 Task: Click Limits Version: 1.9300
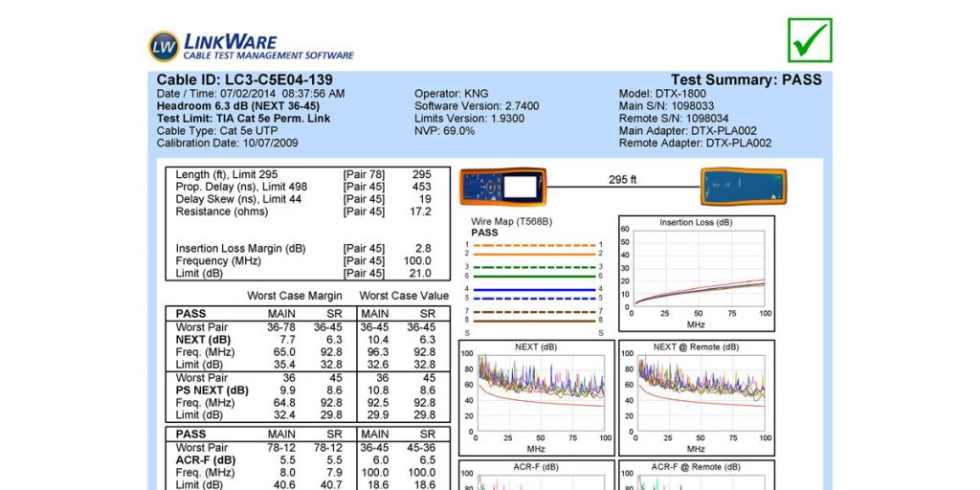click(469, 119)
